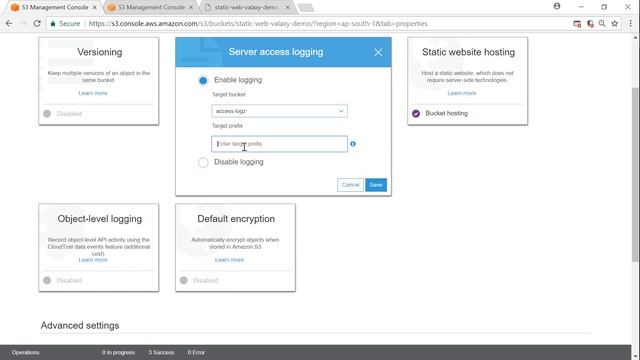This screenshot has height=360, width=640.
Task: Open the Default encryption card
Action: pyautogui.click(x=236, y=248)
